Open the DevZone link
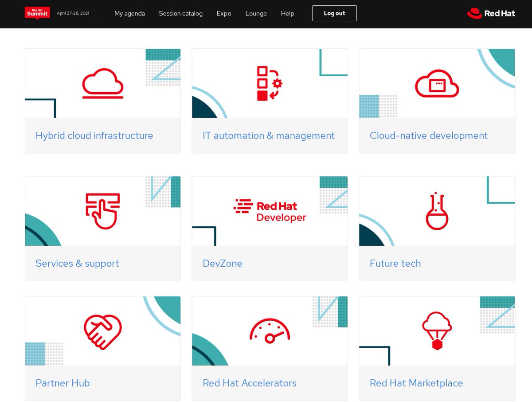 (222, 263)
